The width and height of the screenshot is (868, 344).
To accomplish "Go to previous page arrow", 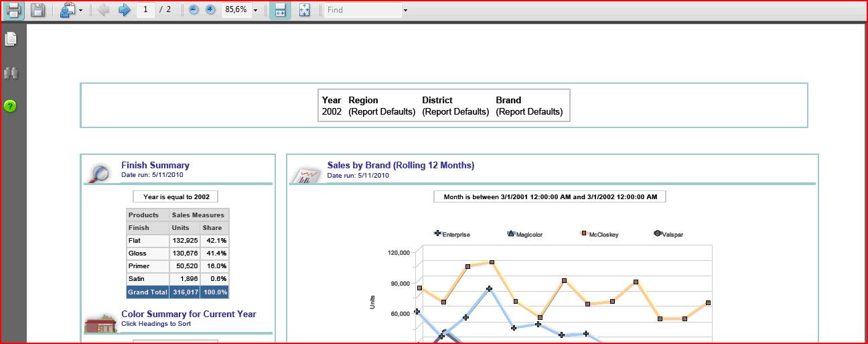I will coord(104,10).
